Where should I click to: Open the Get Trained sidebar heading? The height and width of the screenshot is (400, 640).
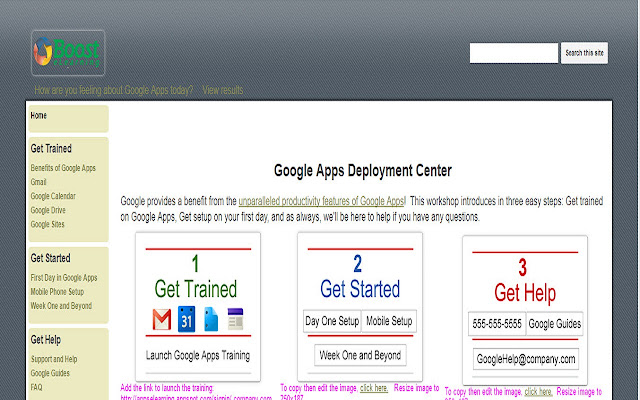pyautogui.click(x=51, y=149)
